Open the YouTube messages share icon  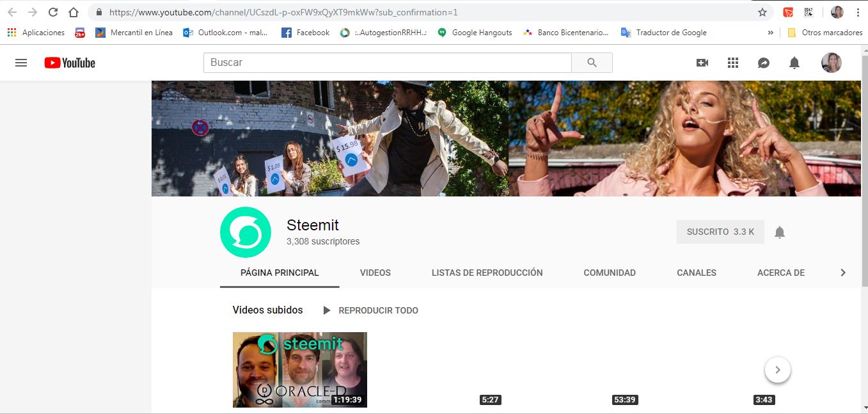(x=764, y=63)
